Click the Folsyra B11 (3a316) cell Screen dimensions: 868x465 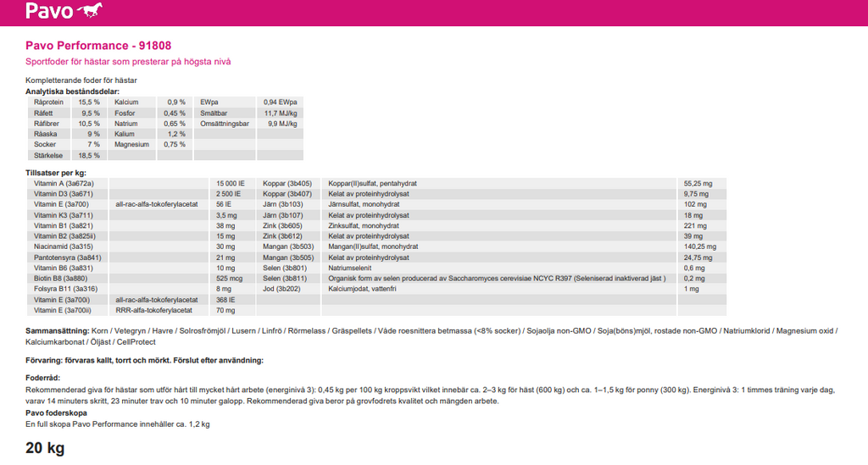coord(64,289)
